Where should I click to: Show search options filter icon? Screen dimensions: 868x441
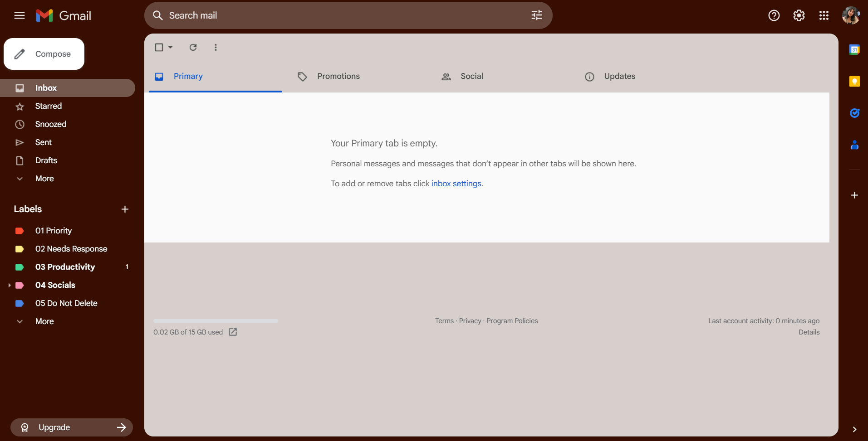(537, 15)
